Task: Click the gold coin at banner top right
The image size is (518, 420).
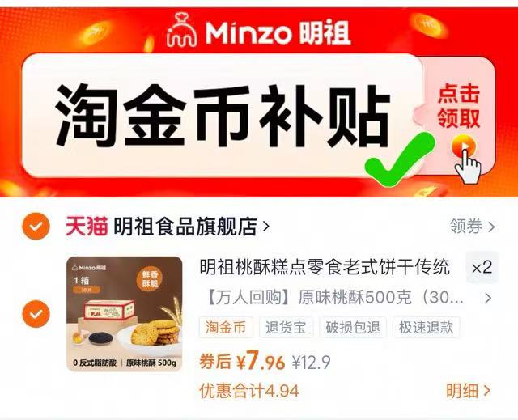Action: [428, 25]
